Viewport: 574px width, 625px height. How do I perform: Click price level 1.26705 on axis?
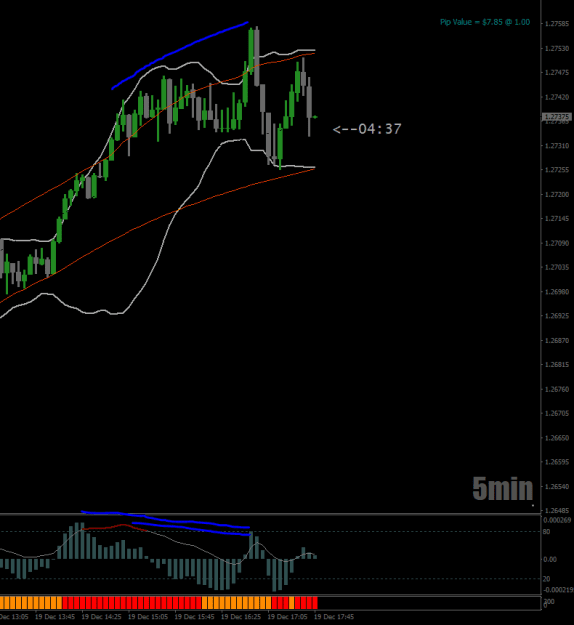point(557,413)
